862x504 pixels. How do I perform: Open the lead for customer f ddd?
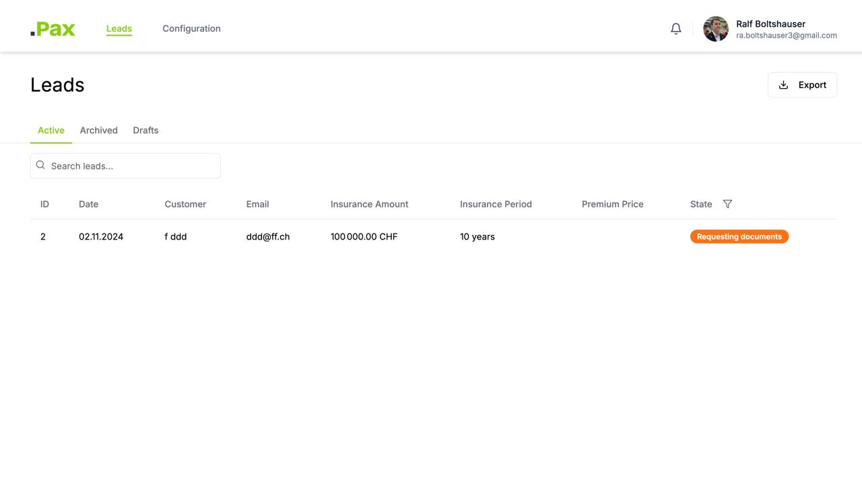coord(175,237)
